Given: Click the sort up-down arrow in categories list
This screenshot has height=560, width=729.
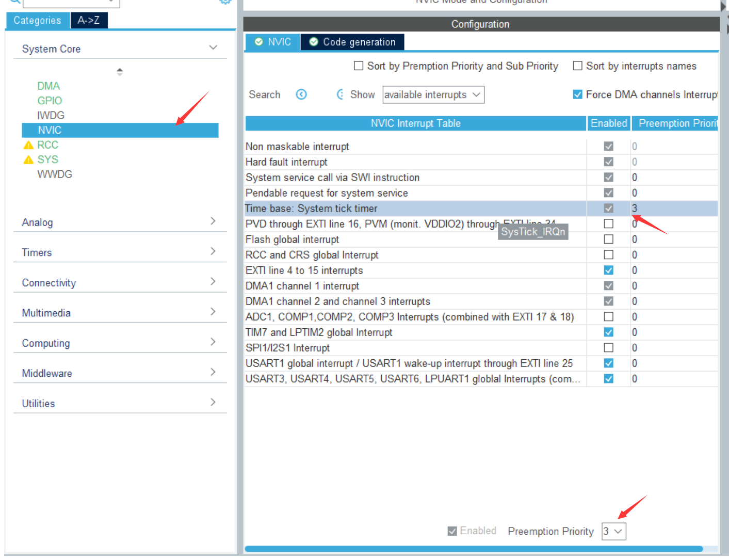Looking at the screenshot, I should (120, 72).
